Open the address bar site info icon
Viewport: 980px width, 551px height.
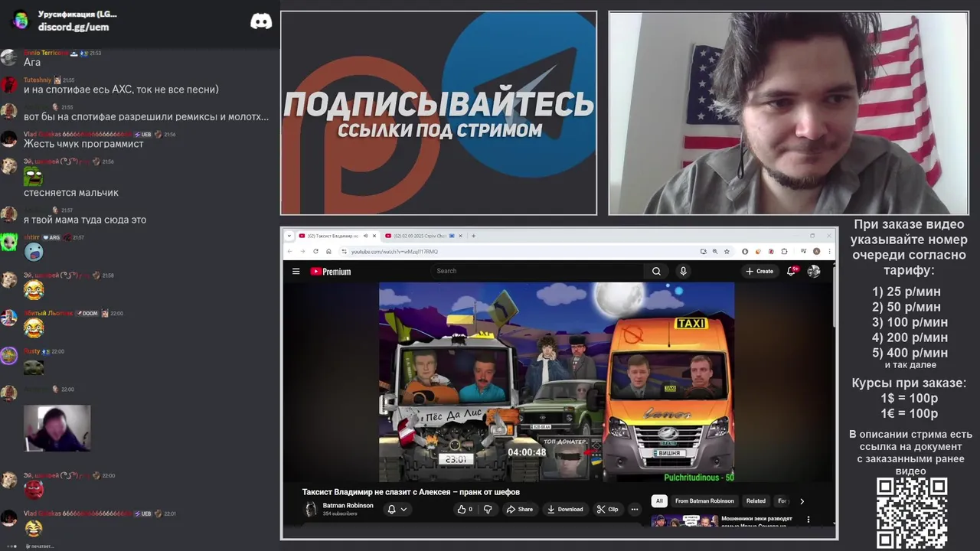(x=344, y=251)
